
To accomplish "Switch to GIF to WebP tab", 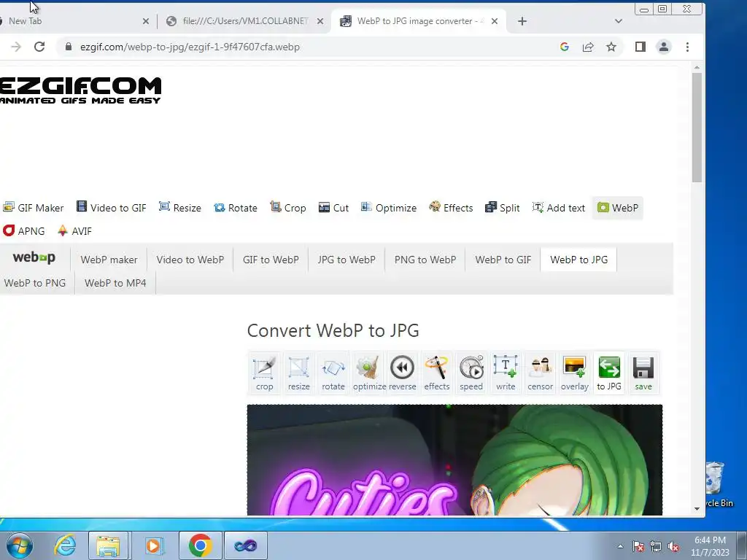I will coord(271,260).
